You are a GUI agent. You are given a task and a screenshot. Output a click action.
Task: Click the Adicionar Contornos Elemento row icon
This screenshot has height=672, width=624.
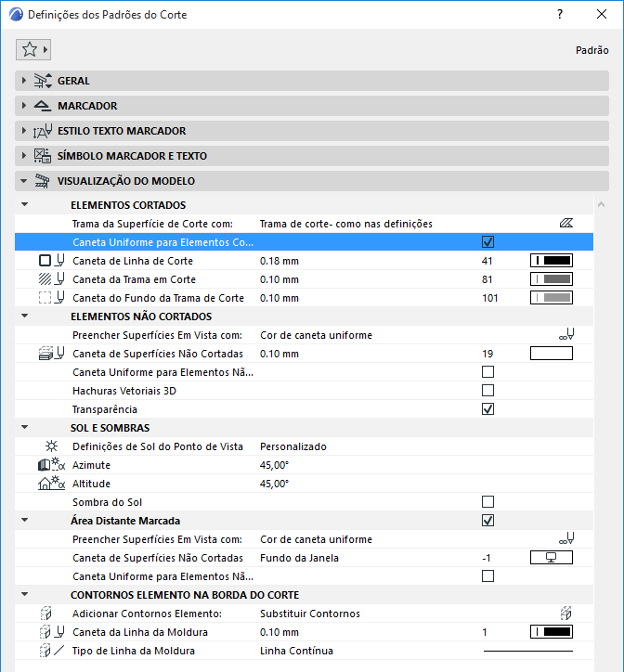[x=45, y=614]
